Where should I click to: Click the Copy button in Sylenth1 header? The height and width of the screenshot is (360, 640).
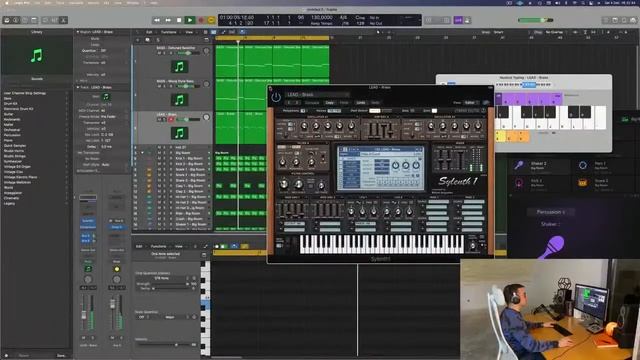click(329, 102)
